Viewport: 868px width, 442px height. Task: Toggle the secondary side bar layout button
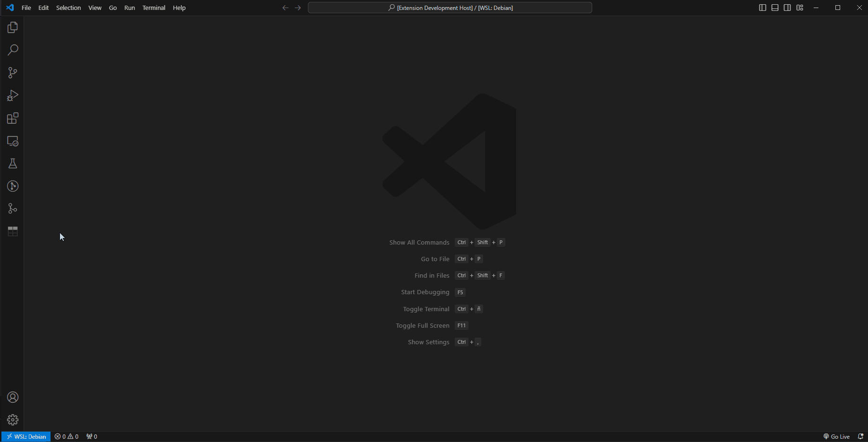pyautogui.click(x=787, y=8)
